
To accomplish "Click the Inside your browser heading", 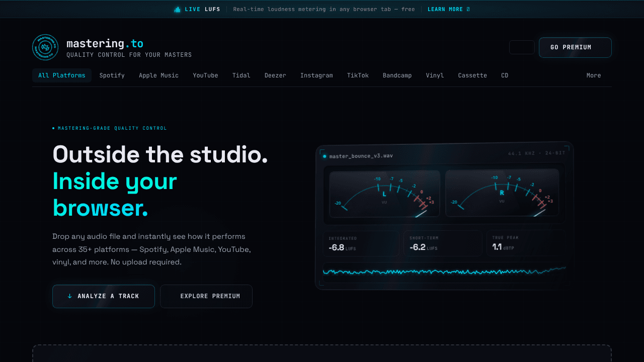I will tap(115, 194).
